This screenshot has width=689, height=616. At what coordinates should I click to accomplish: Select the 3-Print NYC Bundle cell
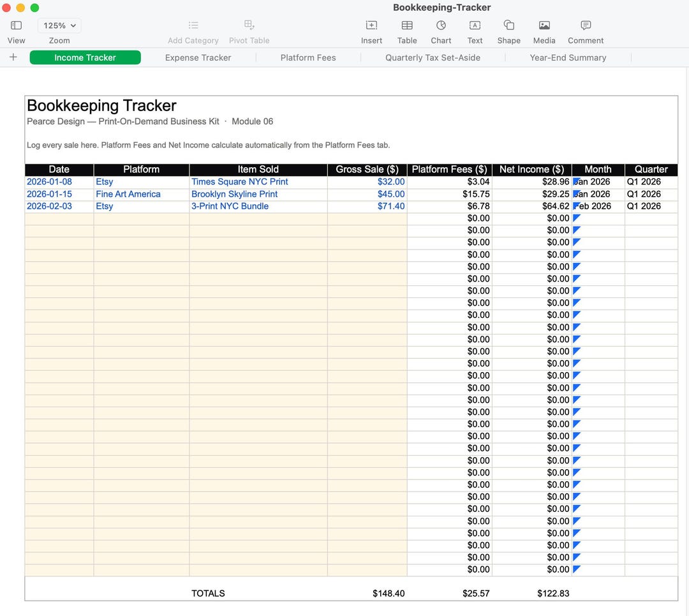point(258,206)
